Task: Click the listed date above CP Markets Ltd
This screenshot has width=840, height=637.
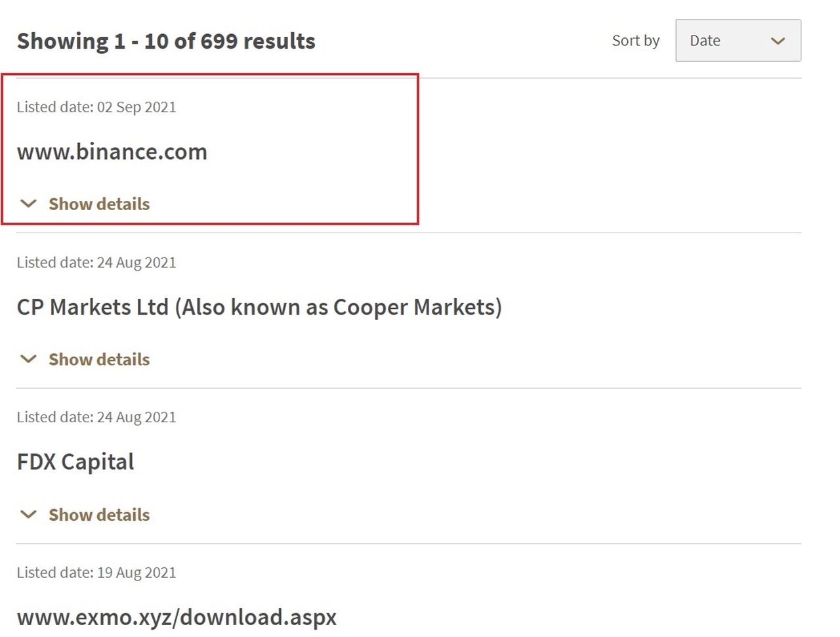Action: (x=96, y=263)
